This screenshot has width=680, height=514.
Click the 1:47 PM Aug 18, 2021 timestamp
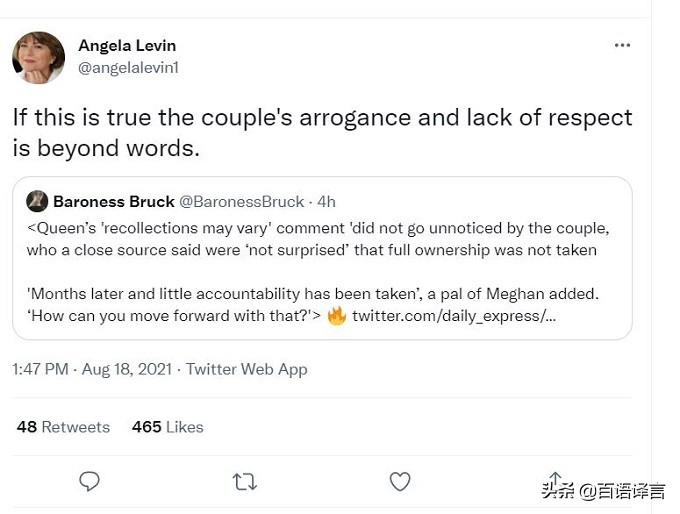pos(94,369)
